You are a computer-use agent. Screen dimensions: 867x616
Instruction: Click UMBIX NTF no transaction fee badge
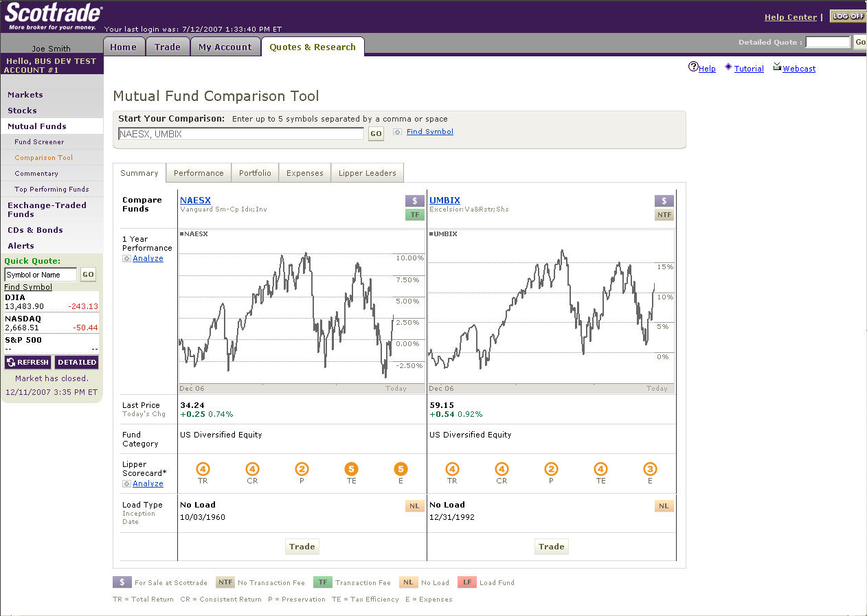(x=664, y=215)
